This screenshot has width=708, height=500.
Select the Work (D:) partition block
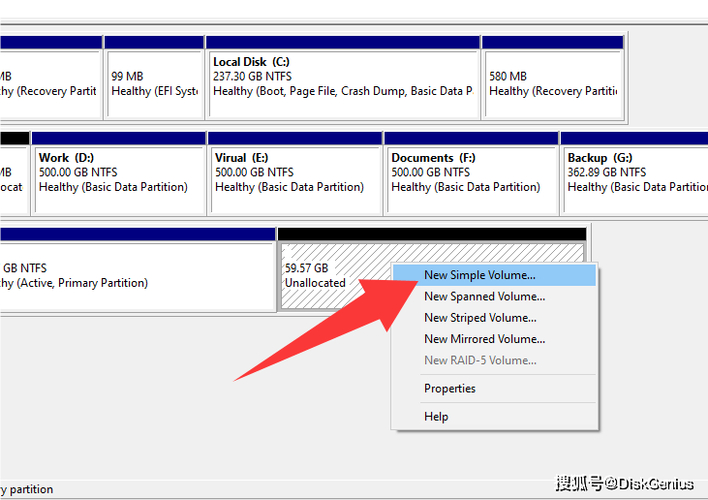click(119, 173)
